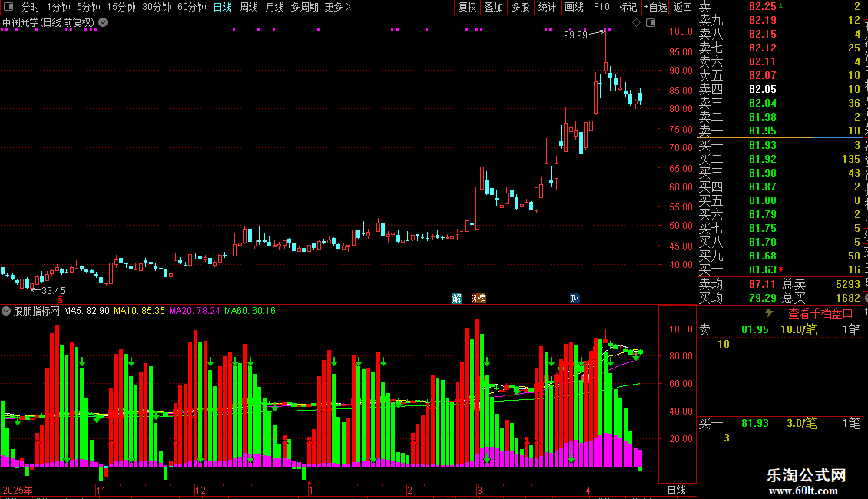Switch to 15分钟 chart period

[121, 7]
